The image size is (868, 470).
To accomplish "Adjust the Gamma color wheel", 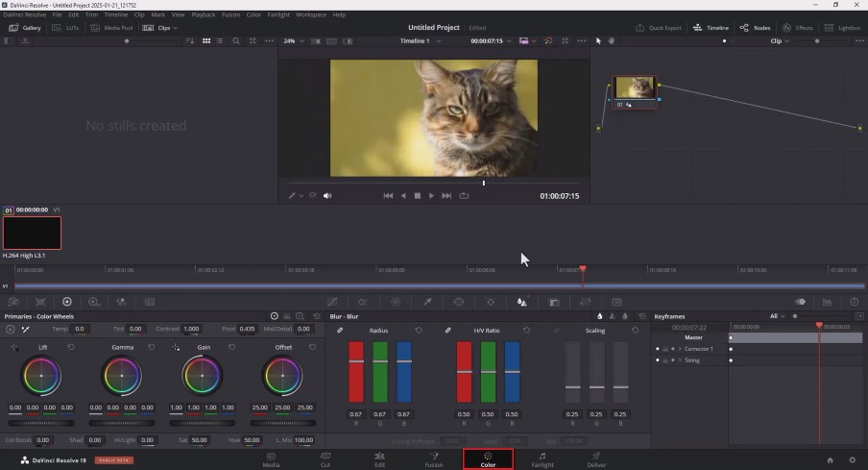I will tap(122, 376).
